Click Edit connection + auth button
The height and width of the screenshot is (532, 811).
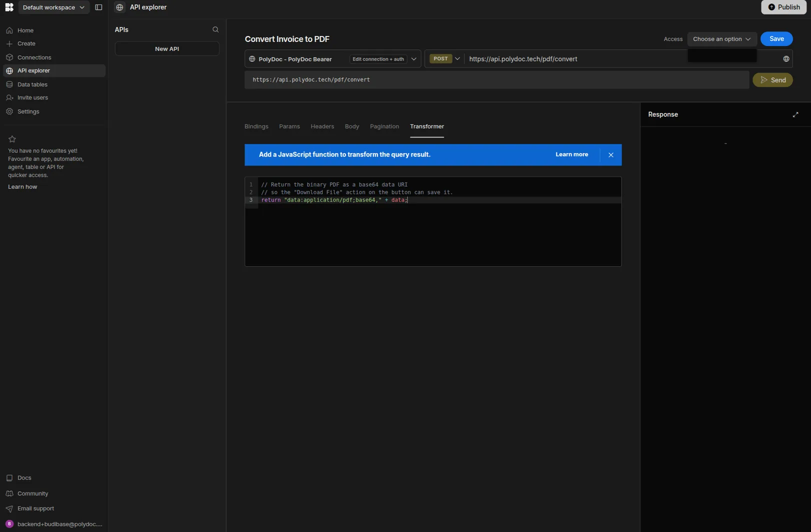378,59
